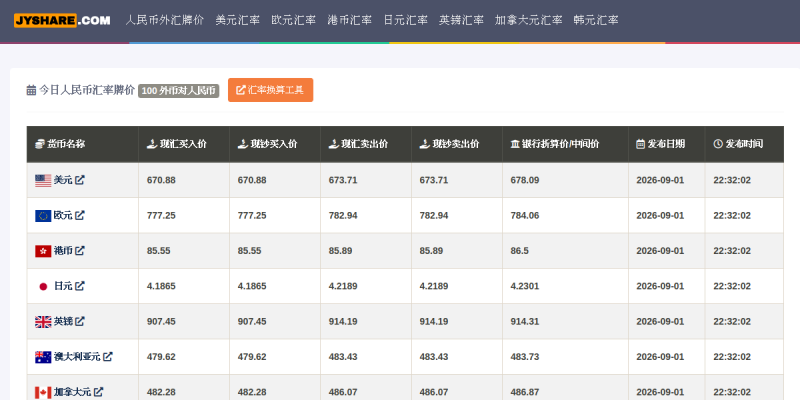The height and width of the screenshot is (400, 800).
Task: Follow the 英镑 currency link
Action: (x=63, y=321)
